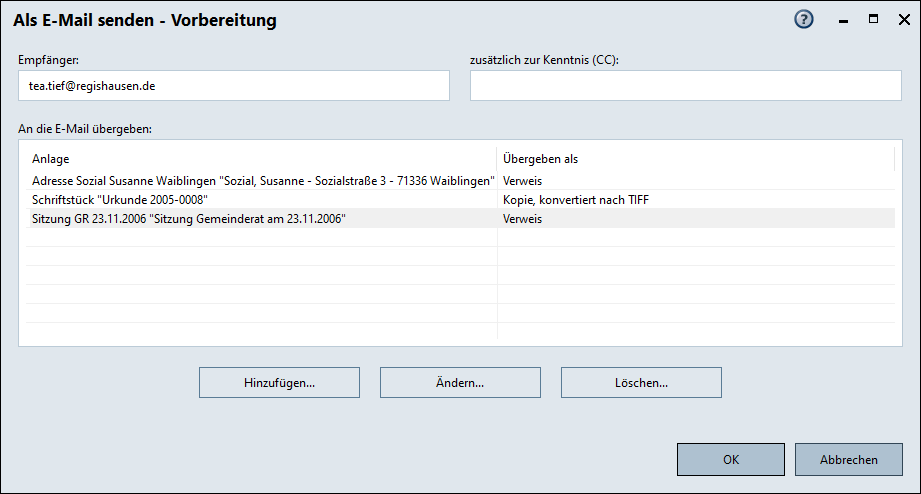Click Verweis in the Sitzung GR row
This screenshot has height=494, width=921.
[522, 219]
